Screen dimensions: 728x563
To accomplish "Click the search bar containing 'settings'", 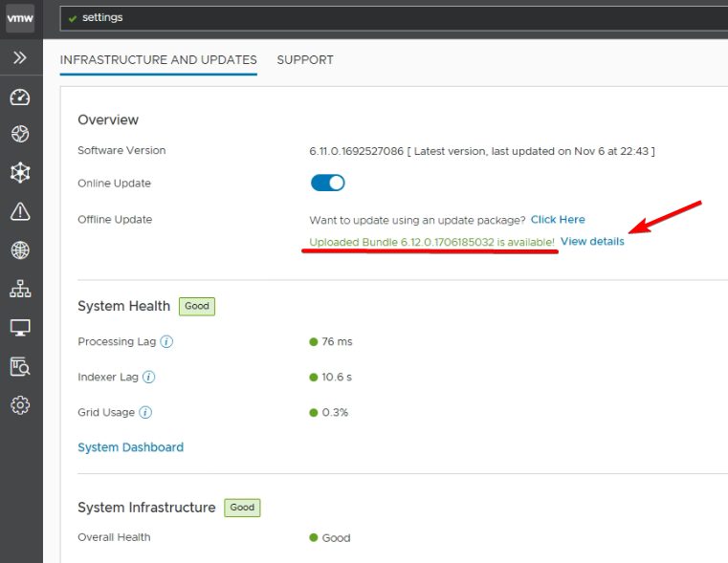I will [x=383, y=17].
